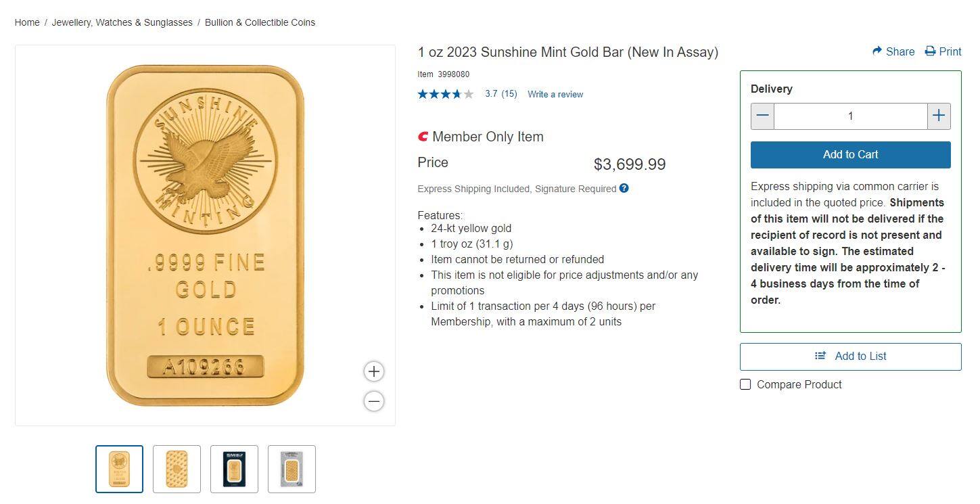Click the Add to List icon
The image size is (980, 504).
(820, 356)
